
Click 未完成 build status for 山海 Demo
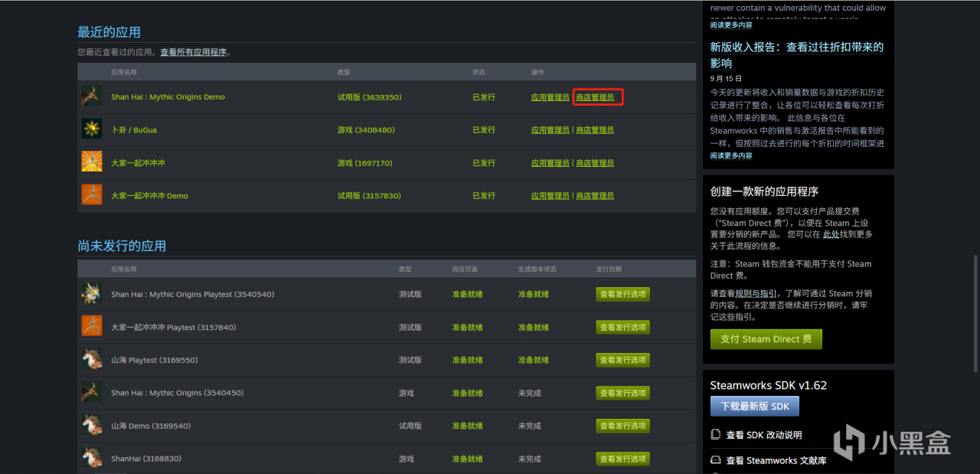[x=530, y=427]
